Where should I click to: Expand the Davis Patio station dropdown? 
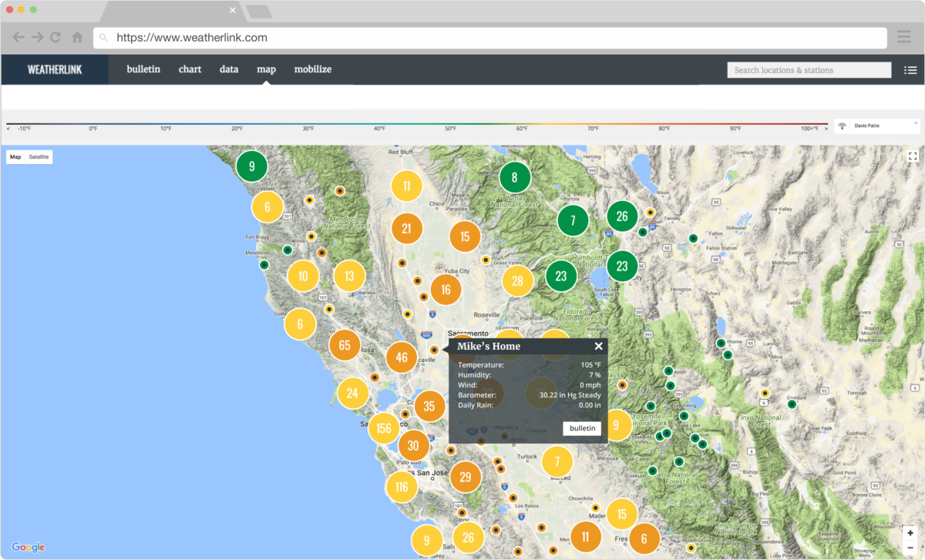tap(917, 124)
